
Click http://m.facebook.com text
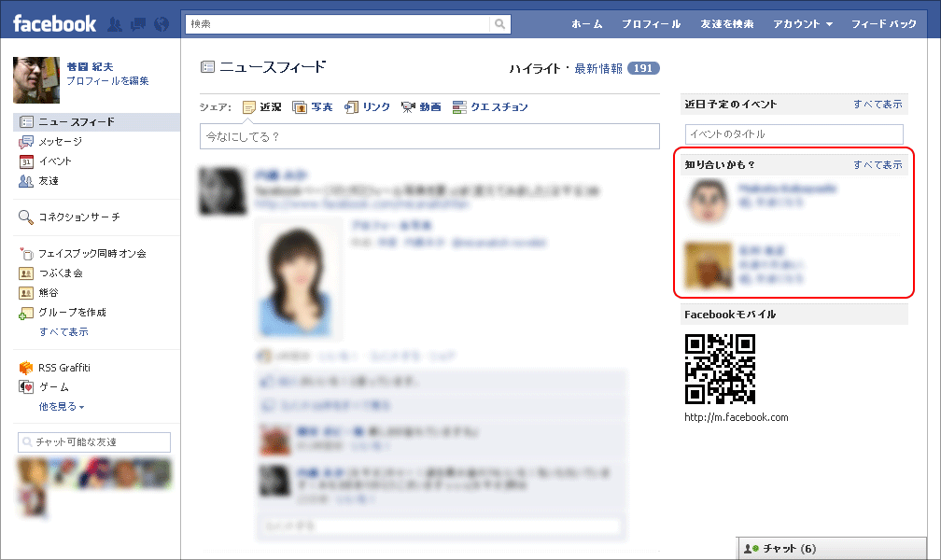click(x=737, y=417)
